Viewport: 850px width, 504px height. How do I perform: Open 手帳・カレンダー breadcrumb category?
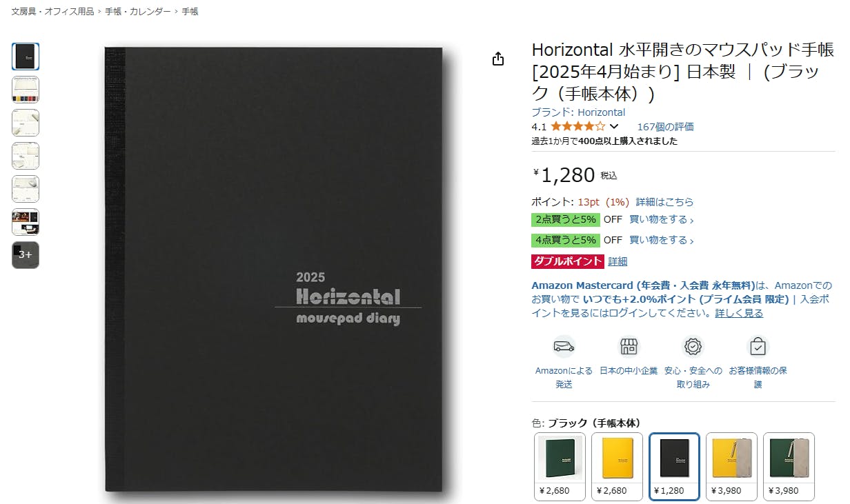[138, 12]
